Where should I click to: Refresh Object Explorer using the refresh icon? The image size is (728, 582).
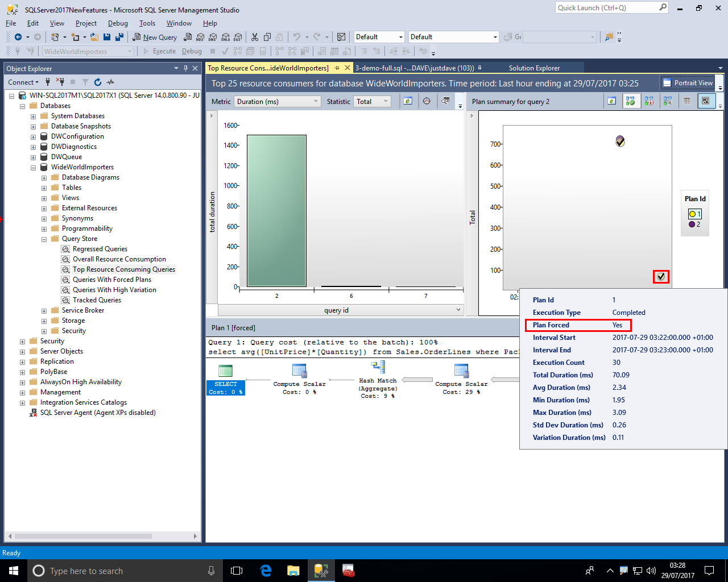tap(98, 82)
